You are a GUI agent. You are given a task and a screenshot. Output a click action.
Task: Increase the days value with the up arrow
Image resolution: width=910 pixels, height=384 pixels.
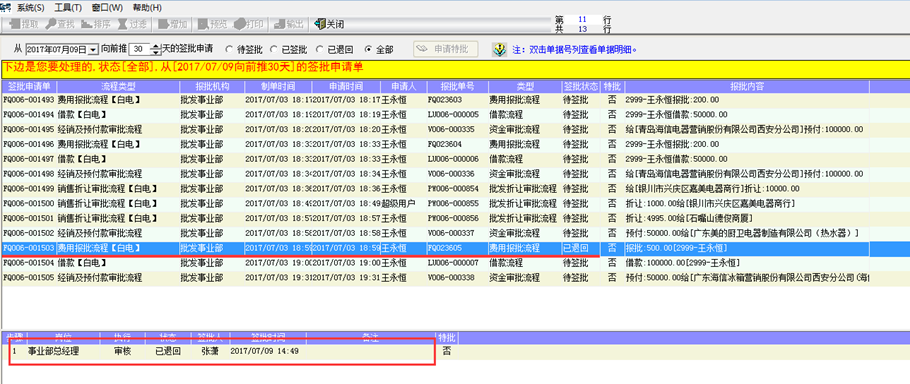(x=155, y=46)
